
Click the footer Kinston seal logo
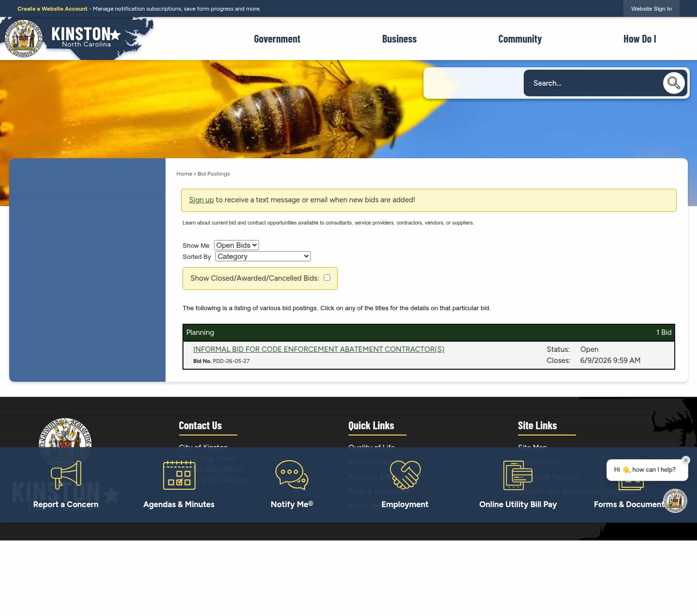pos(65,443)
